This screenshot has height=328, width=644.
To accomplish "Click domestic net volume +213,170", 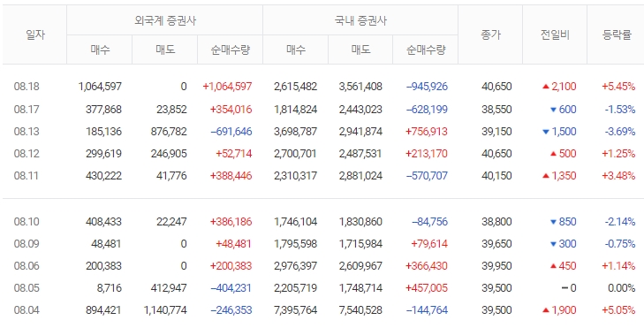I will coord(427,154).
